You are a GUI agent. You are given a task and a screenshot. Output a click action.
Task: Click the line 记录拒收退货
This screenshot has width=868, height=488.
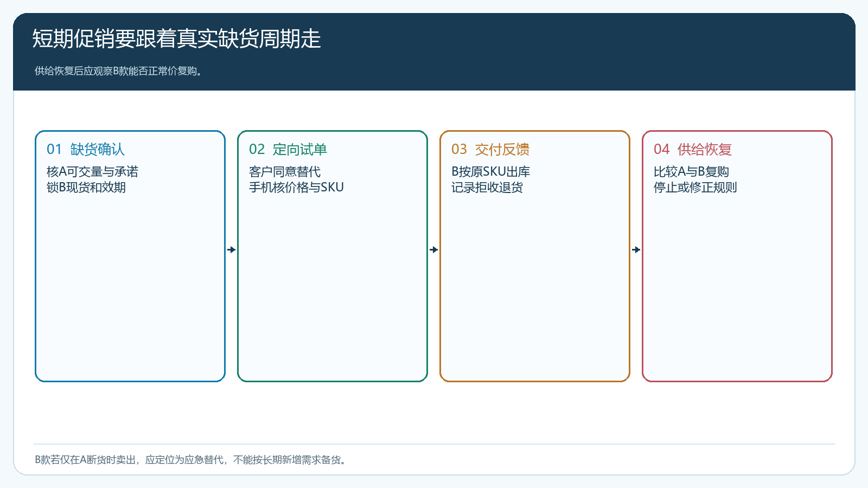(487, 187)
